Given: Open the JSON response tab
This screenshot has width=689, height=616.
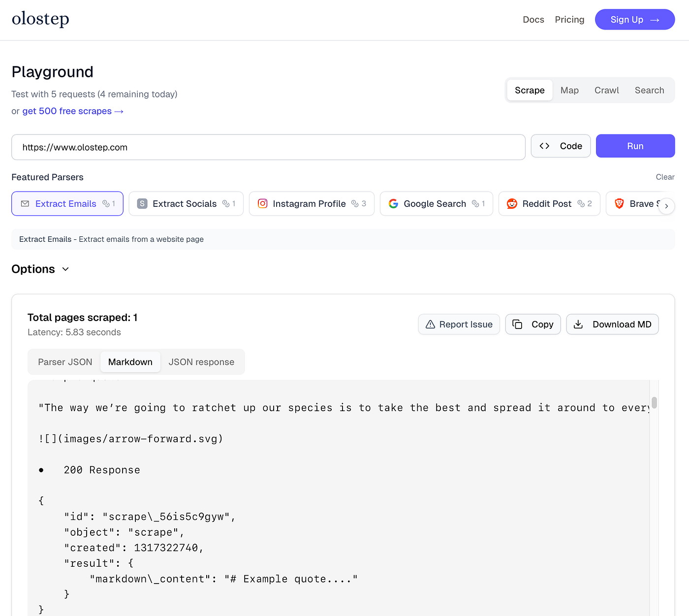Looking at the screenshot, I should coord(201,362).
